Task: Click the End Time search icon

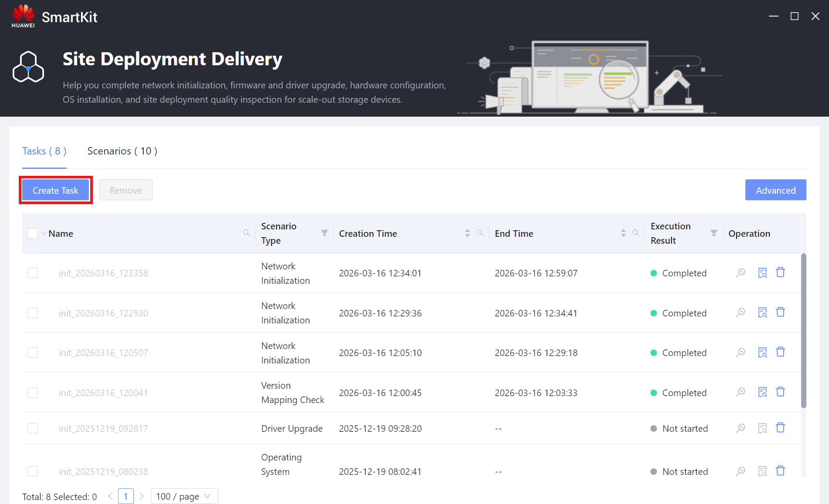Action: [636, 233]
